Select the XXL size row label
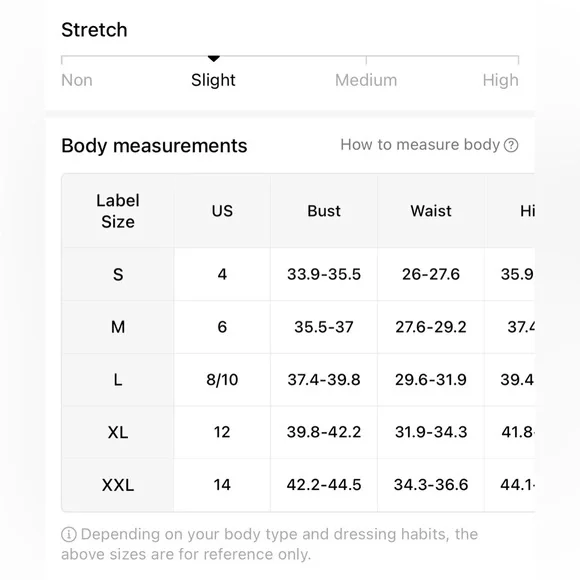 (118, 485)
